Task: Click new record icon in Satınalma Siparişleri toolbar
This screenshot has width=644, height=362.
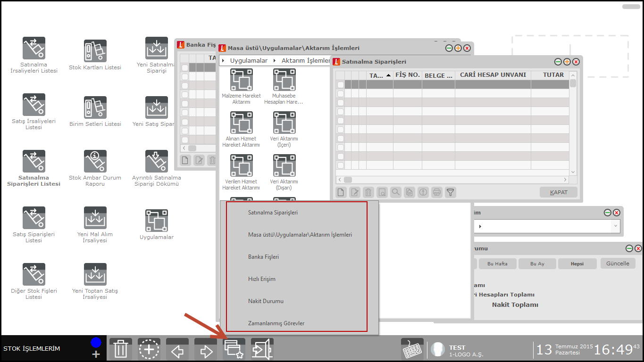Action: pyautogui.click(x=341, y=192)
